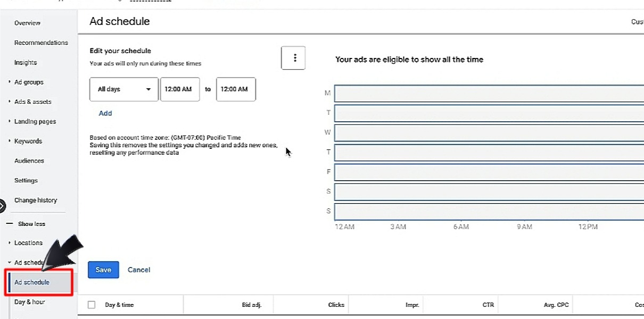Open the Recommendations page
644x319 pixels.
coord(41,43)
